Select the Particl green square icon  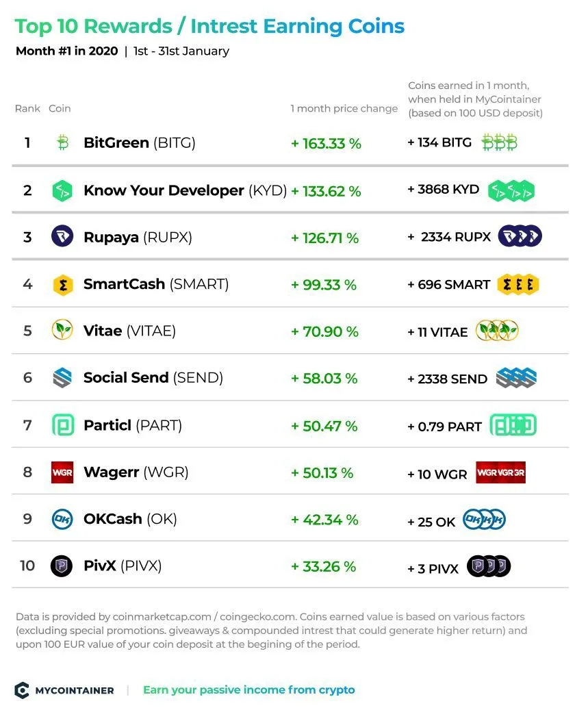coord(63,424)
